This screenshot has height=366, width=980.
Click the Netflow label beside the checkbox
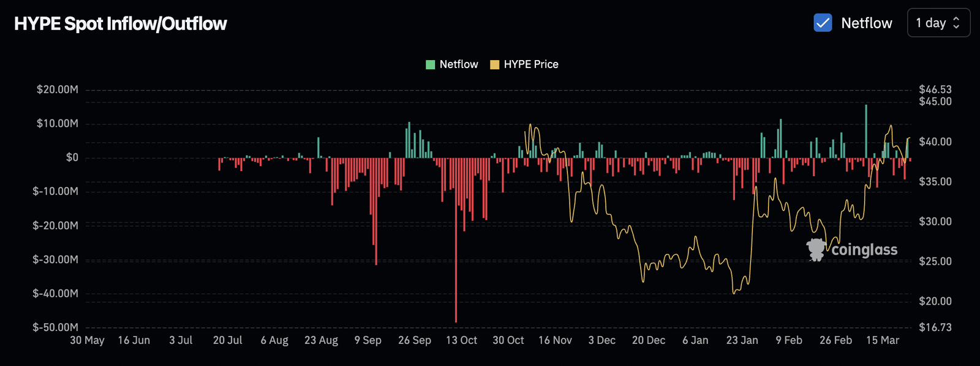(x=866, y=23)
